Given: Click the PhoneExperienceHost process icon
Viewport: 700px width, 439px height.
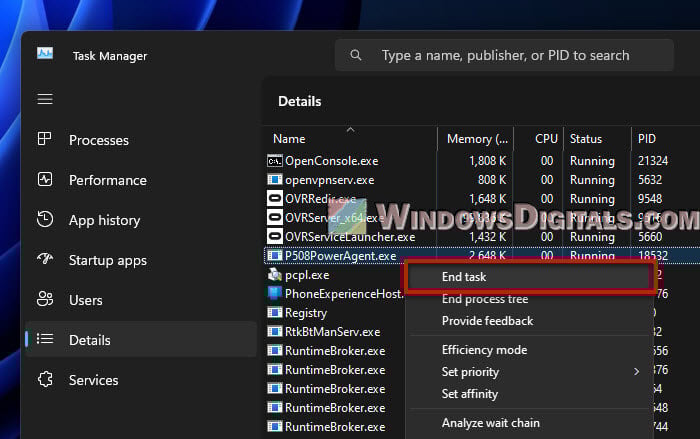Looking at the screenshot, I should 275,293.
